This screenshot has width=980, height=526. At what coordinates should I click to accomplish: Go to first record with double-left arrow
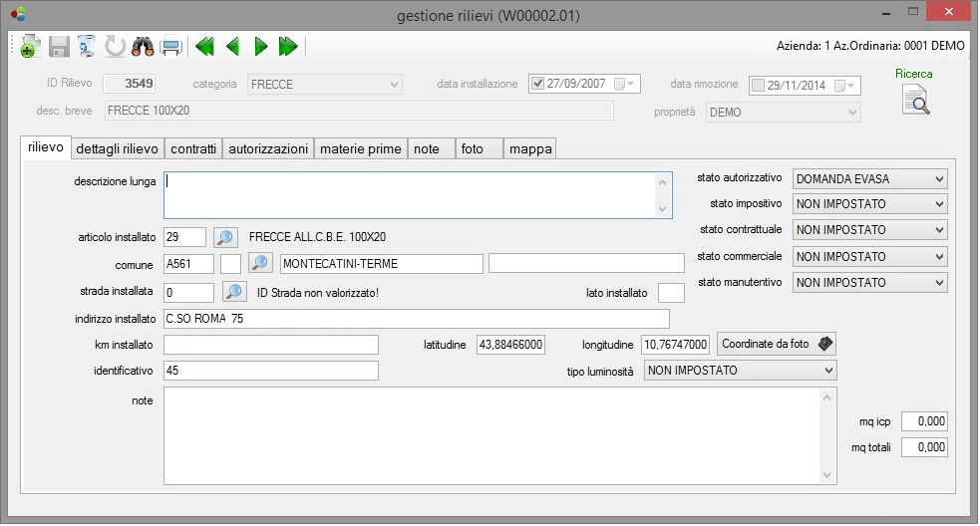pos(204,46)
